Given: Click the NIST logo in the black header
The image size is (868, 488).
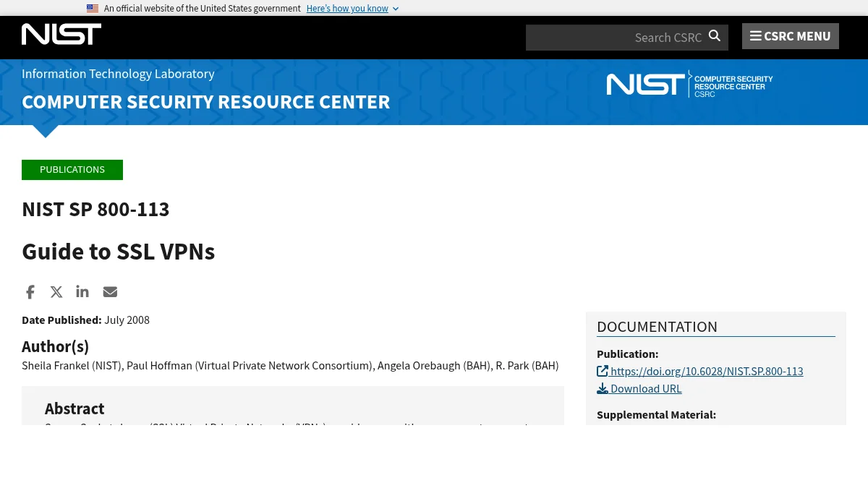Looking at the screenshot, I should (61, 34).
